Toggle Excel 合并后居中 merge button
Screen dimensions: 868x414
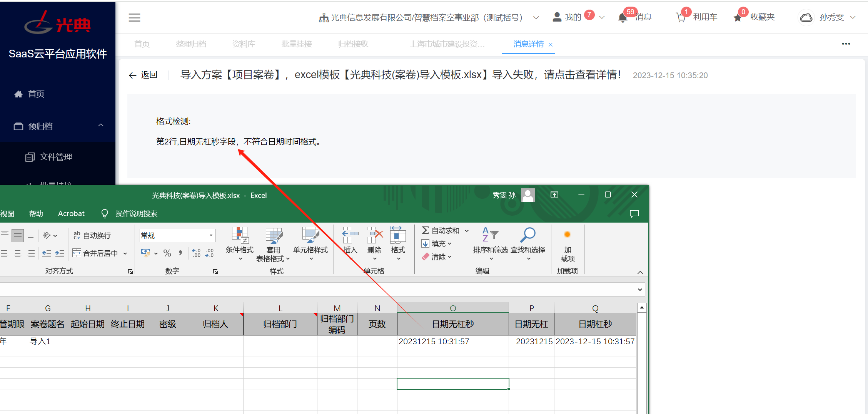click(95, 253)
